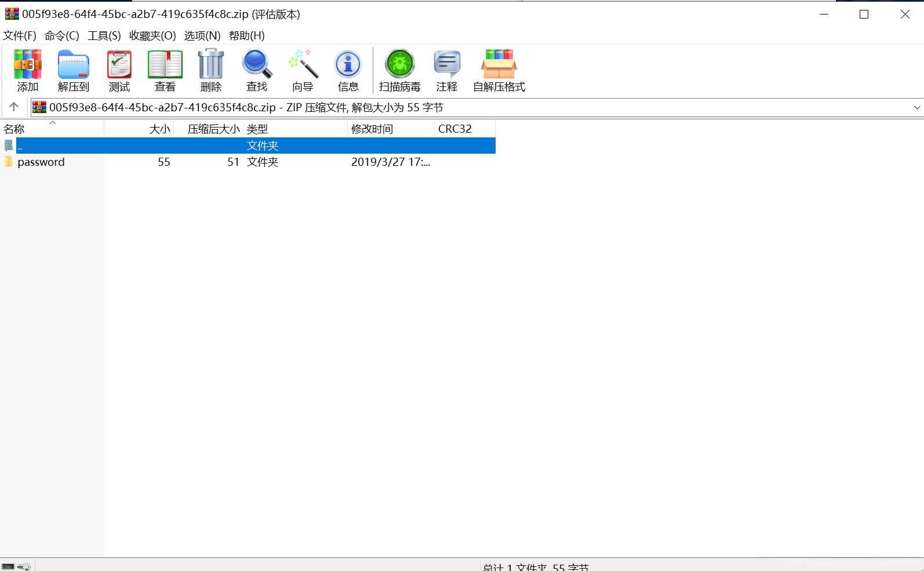The height and width of the screenshot is (571, 924).
Task: Close the WinRAR window
Action: (x=905, y=14)
